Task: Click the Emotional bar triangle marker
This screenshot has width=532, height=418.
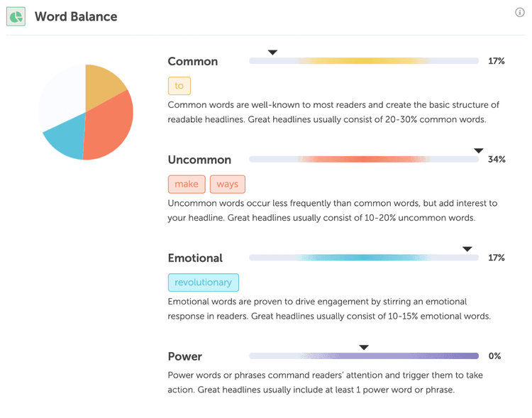Action: (x=467, y=249)
